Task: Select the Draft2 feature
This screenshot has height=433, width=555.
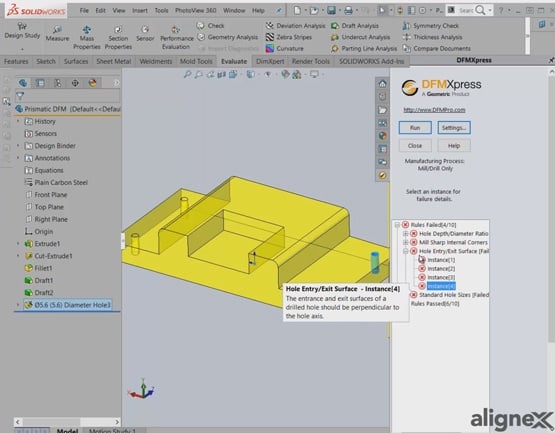Action: (39, 292)
